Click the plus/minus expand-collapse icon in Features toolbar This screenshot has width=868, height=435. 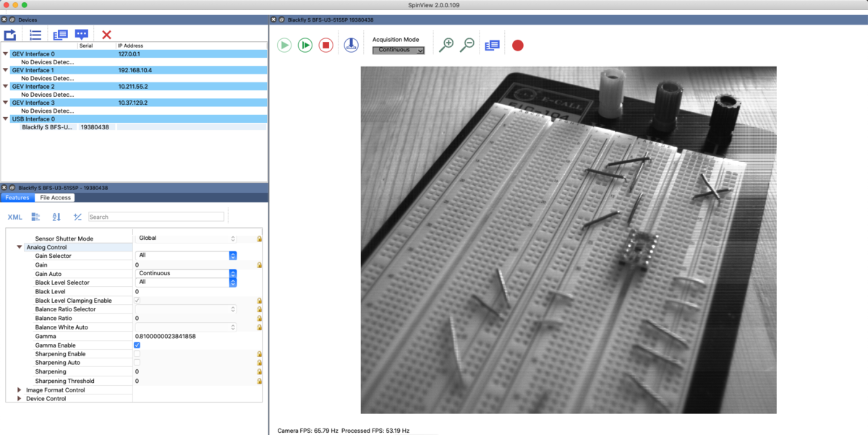coord(77,217)
